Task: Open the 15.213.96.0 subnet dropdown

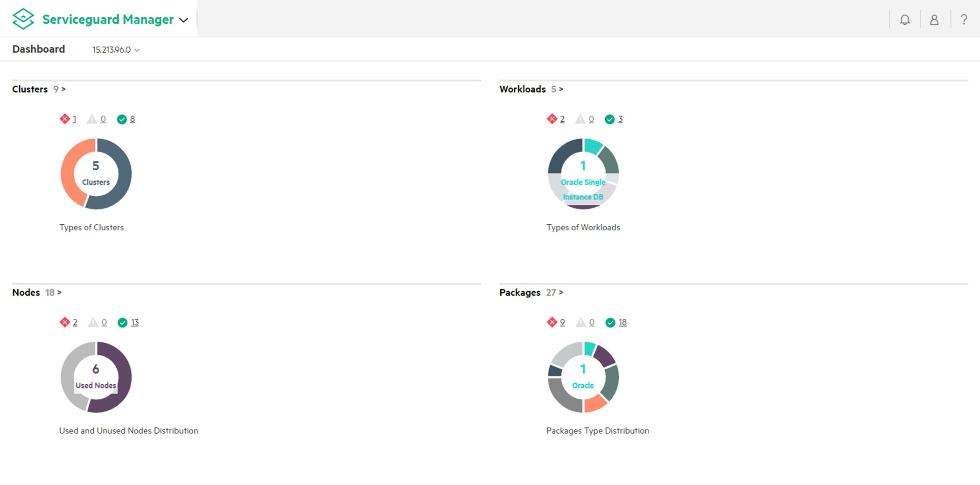Action: (x=116, y=50)
